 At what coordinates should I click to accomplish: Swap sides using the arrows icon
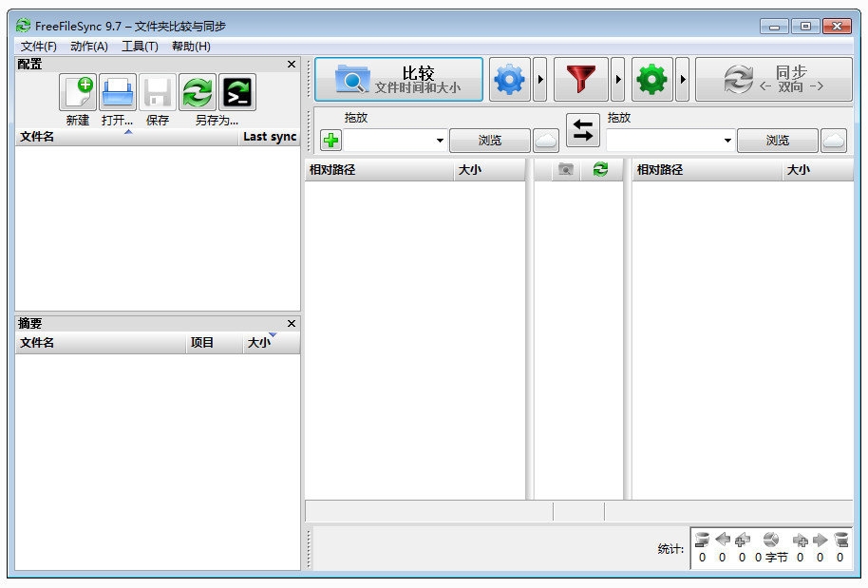(583, 130)
